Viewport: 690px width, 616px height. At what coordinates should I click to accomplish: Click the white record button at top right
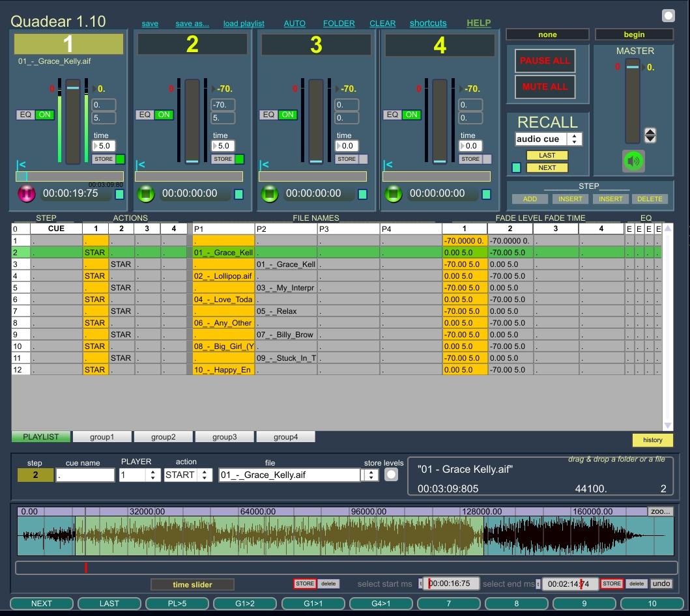pos(668,16)
